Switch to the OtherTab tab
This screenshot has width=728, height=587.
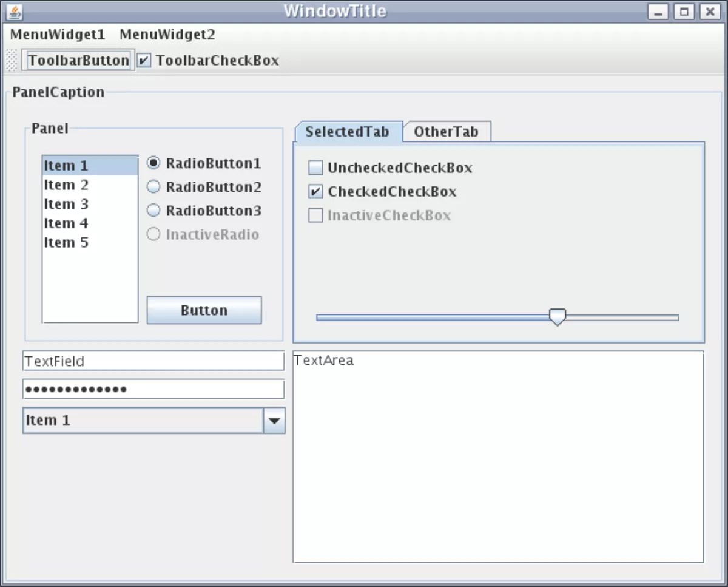point(446,132)
